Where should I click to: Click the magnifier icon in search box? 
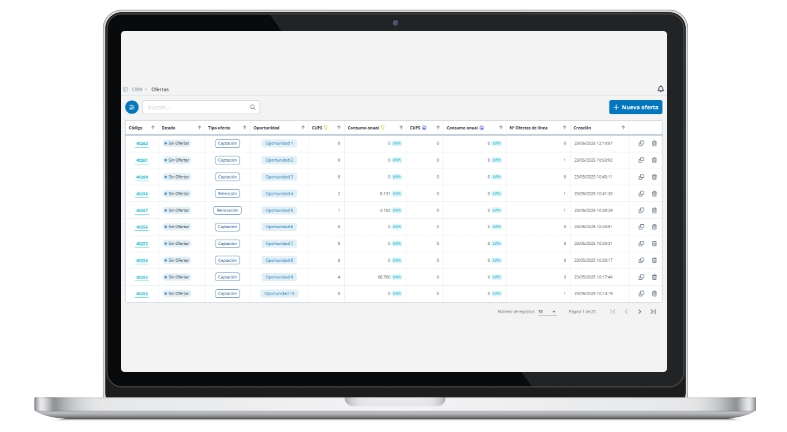coord(253,107)
